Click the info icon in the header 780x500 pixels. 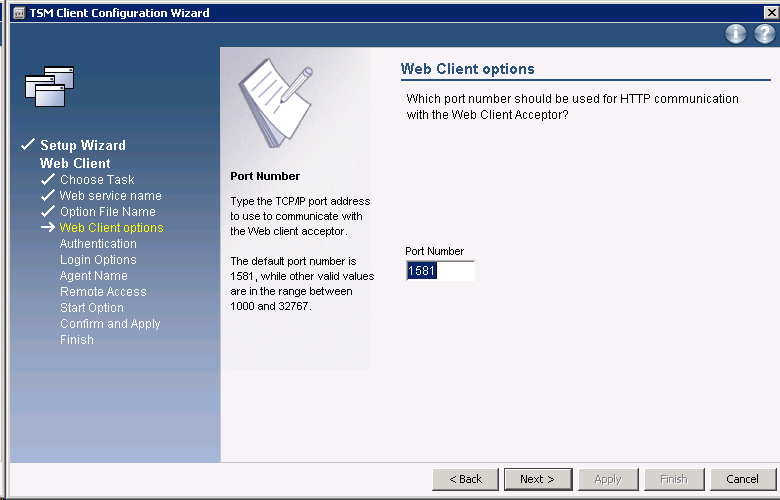point(736,34)
